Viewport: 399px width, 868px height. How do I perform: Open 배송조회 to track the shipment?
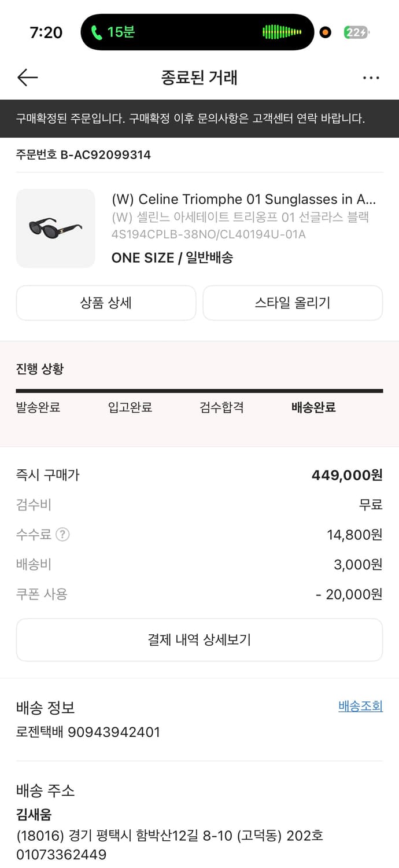[x=360, y=707]
